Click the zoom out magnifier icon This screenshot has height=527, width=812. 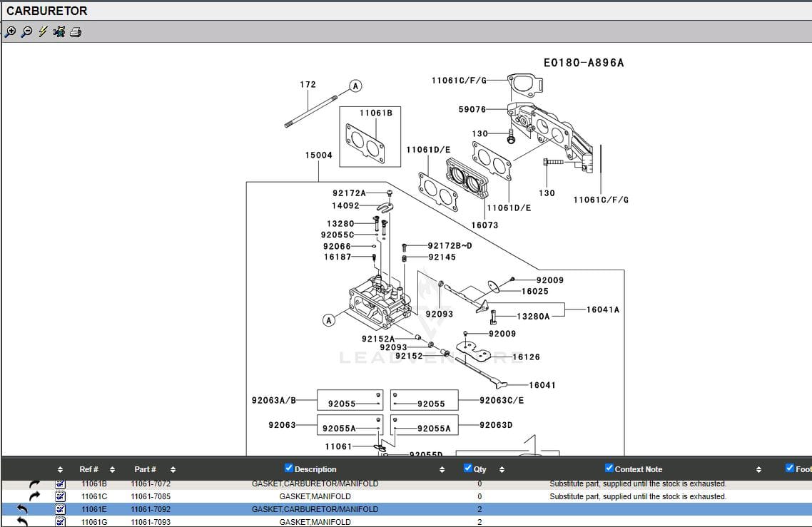(26, 32)
